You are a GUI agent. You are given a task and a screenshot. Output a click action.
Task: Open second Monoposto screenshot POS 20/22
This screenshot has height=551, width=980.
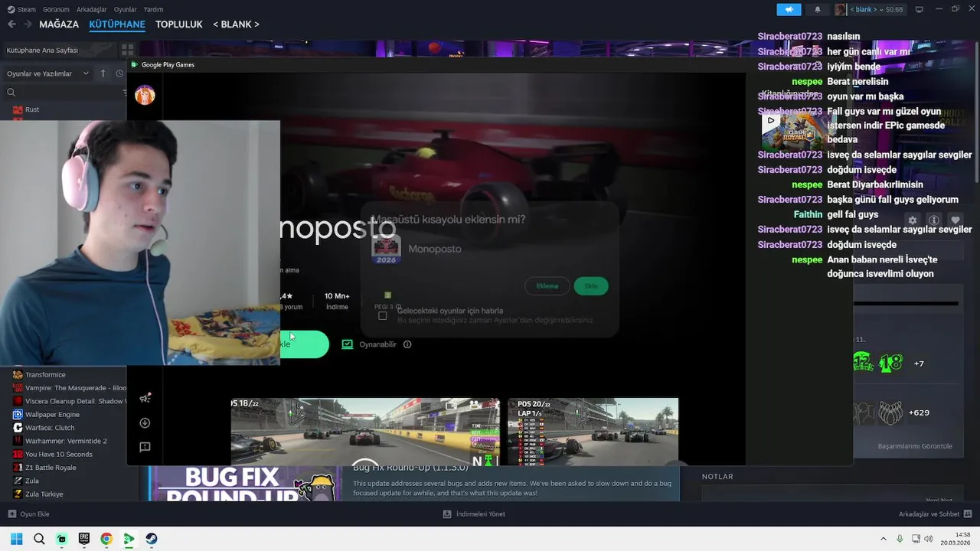coord(593,432)
